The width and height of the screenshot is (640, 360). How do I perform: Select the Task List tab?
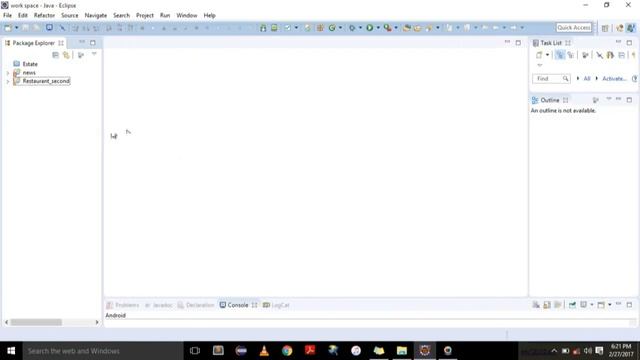[x=551, y=43]
